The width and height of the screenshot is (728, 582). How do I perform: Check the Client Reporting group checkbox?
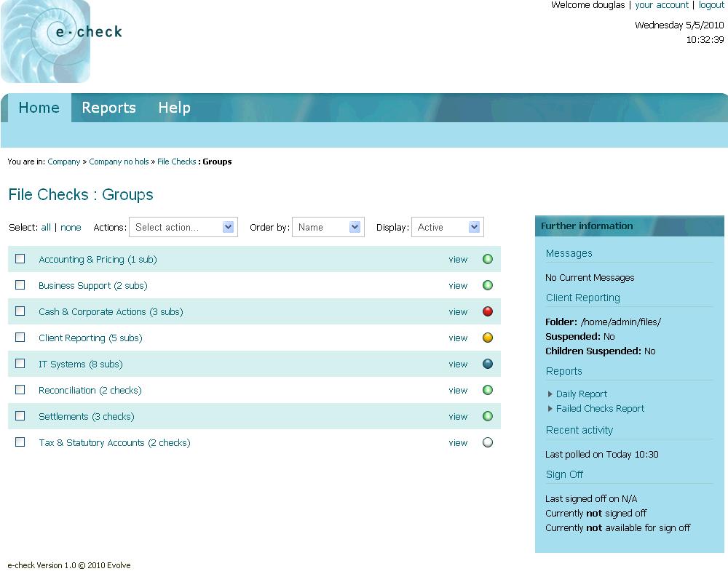tap(20, 337)
